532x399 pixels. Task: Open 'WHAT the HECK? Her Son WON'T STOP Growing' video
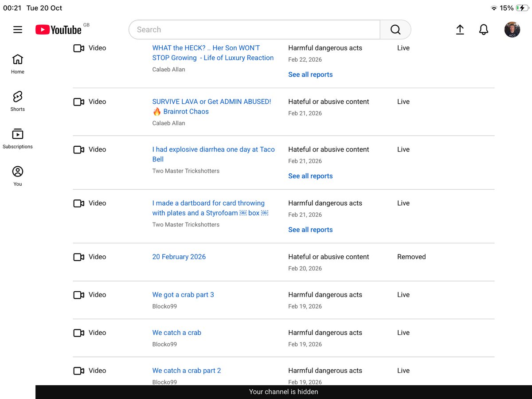pos(213,53)
